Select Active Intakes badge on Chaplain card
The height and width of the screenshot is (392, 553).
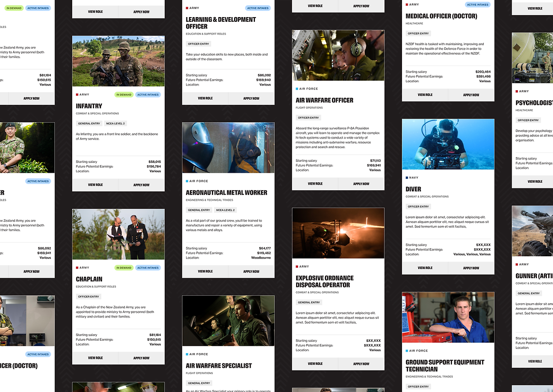tap(148, 268)
